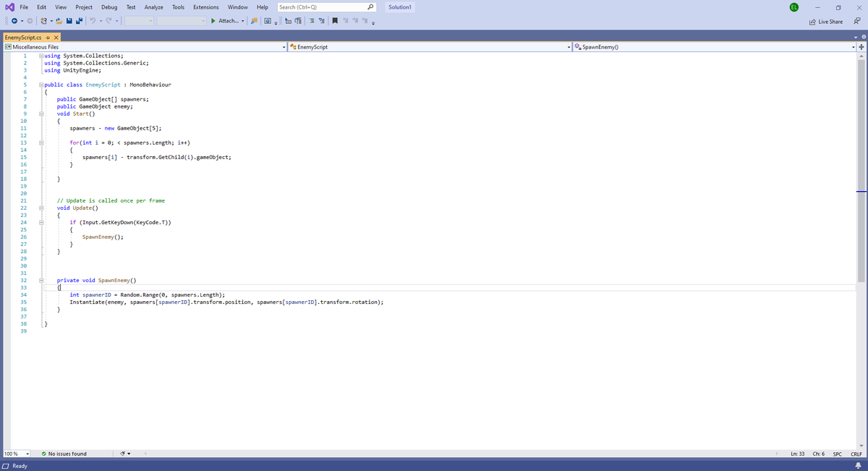Select the EnemyScript.cs document tab
868x471 pixels.
[23, 38]
